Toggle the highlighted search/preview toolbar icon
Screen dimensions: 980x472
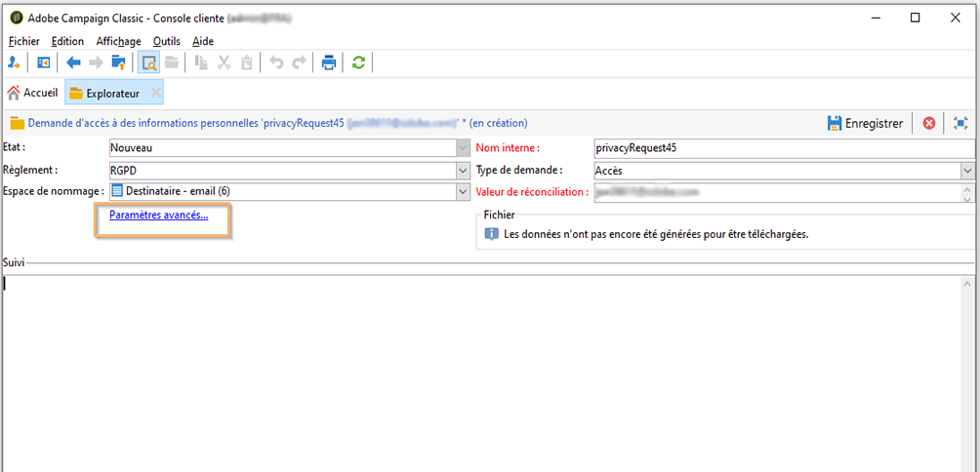click(x=148, y=62)
